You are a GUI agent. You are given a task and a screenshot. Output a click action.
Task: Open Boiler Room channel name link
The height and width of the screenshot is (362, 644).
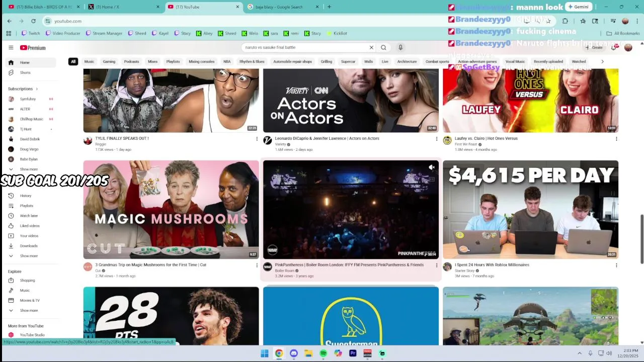(285, 270)
